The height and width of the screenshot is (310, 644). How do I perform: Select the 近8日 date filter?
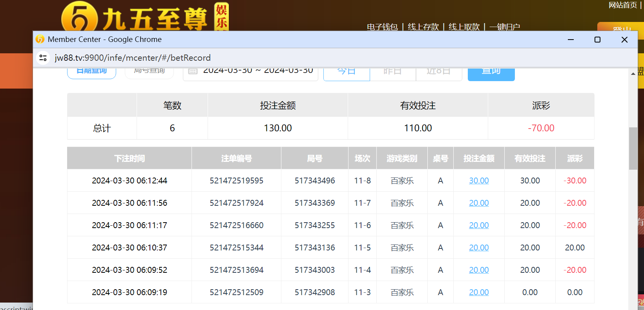point(438,73)
